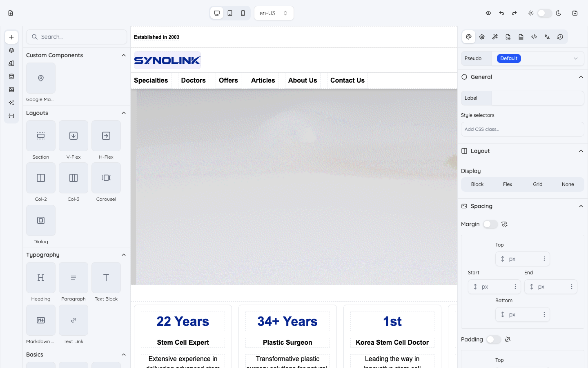Open the add components panel (plus icon)
Screen dimensions: 588x368
pos(11,37)
